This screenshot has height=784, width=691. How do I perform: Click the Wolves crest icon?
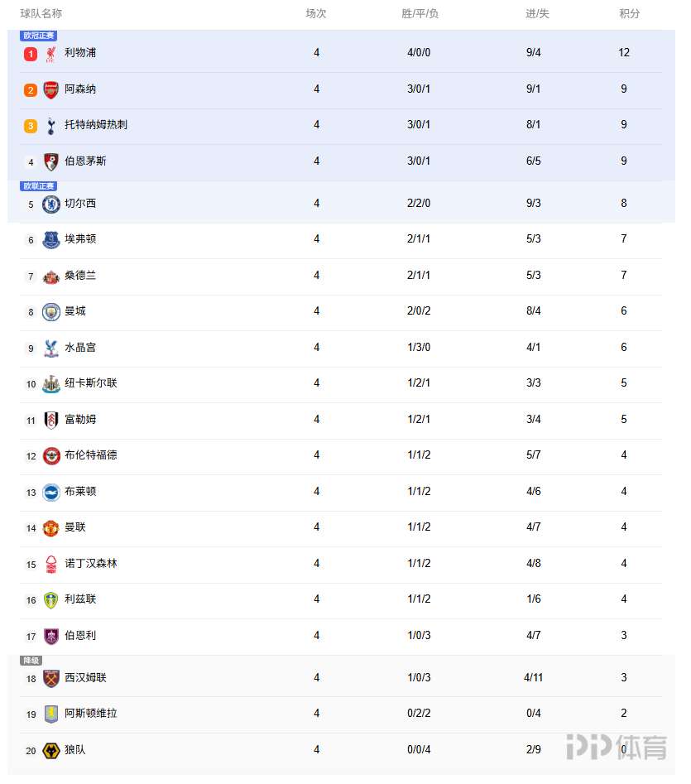(x=51, y=751)
